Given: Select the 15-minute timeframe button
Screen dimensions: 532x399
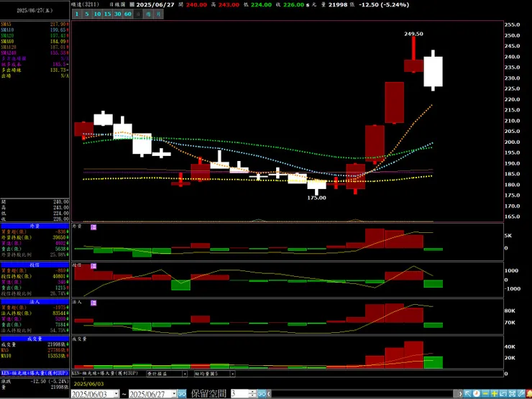Looking at the screenshot, I should 108,14.
